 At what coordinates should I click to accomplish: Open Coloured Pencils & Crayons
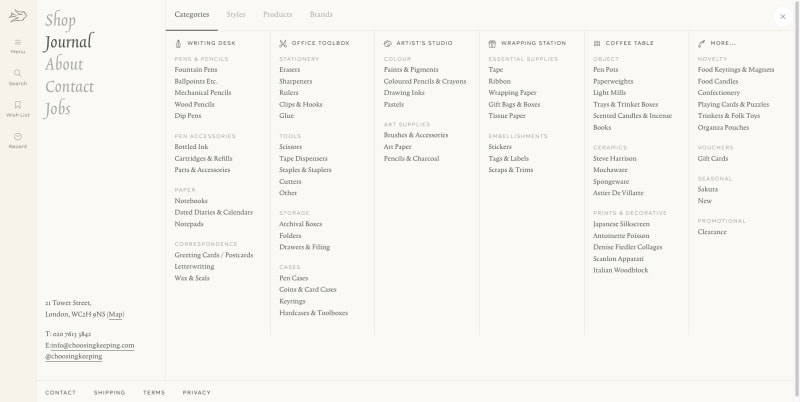coord(425,81)
